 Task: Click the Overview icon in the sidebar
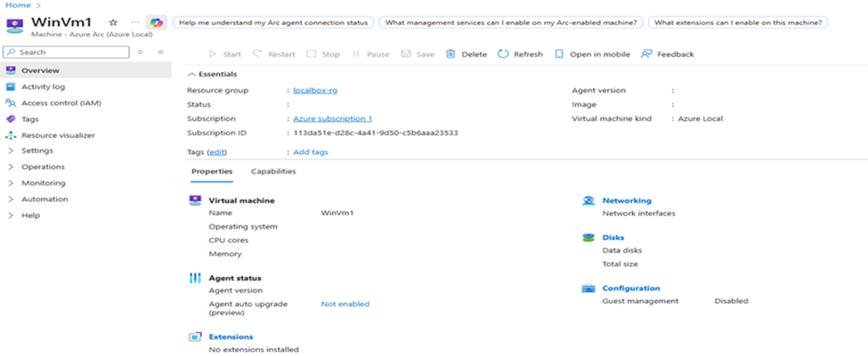point(11,70)
